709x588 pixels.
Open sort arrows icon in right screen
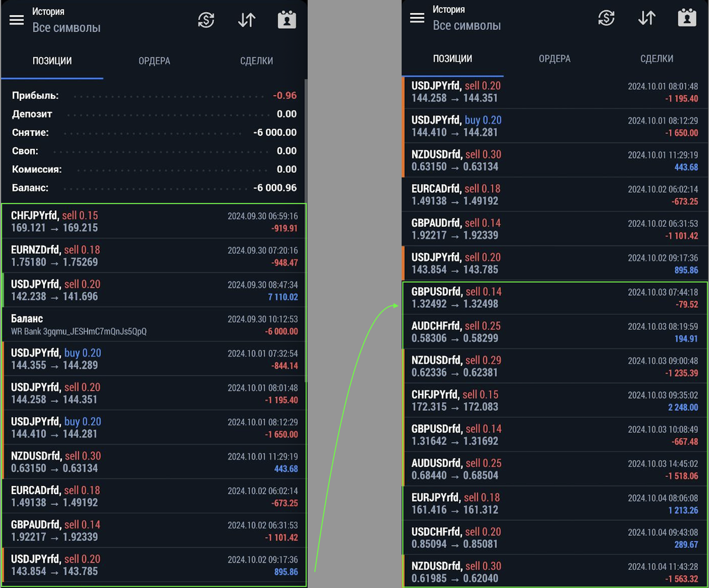(x=647, y=18)
